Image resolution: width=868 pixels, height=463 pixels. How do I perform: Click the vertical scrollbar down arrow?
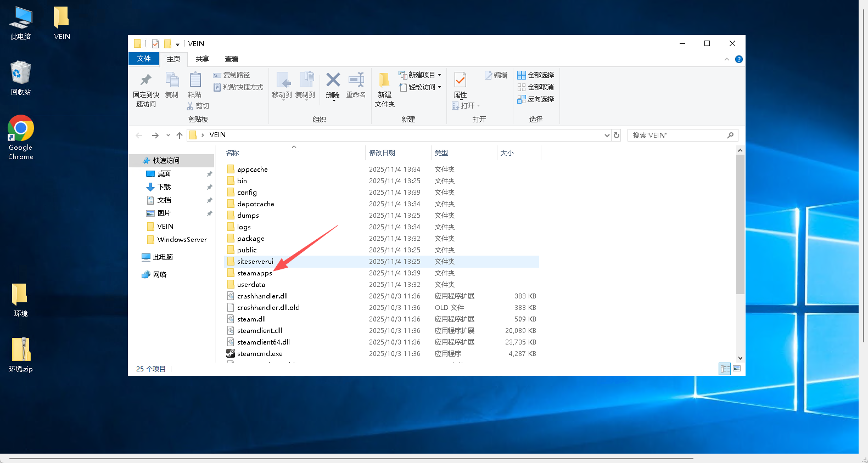click(x=740, y=358)
